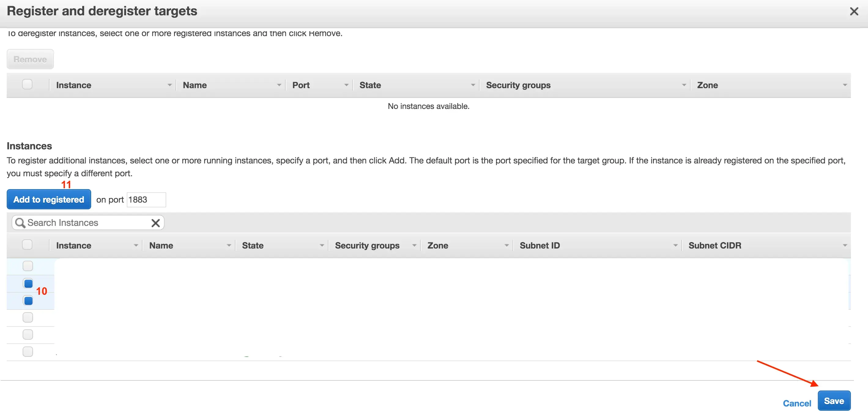
Task: Save the target registration changes
Action: tap(834, 401)
